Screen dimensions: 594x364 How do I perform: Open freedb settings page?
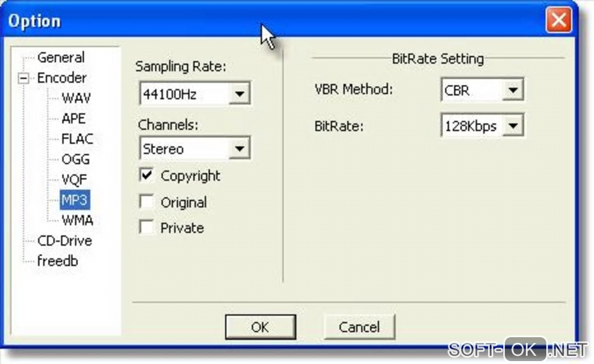(x=58, y=261)
